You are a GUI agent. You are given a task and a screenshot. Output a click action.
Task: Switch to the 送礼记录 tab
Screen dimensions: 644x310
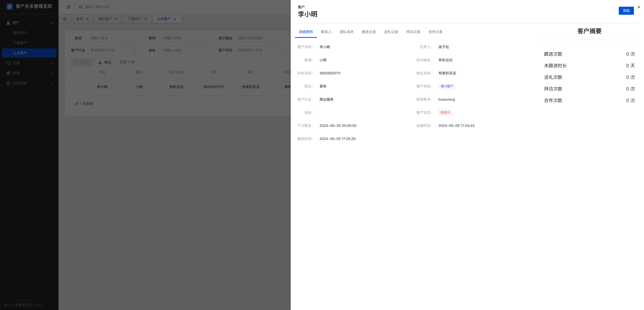[x=391, y=32]
